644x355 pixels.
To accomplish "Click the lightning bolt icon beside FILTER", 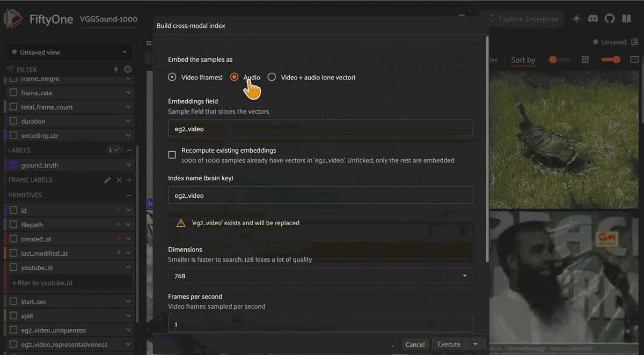I will click(x=115, y=70).
